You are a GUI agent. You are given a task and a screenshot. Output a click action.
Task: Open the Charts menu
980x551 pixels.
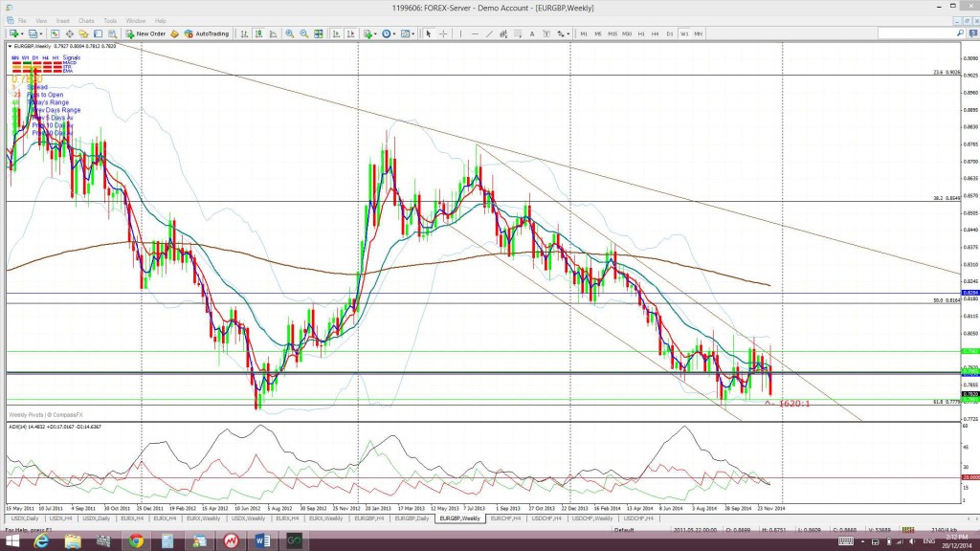pyautogui.click(x=86, y=21)
